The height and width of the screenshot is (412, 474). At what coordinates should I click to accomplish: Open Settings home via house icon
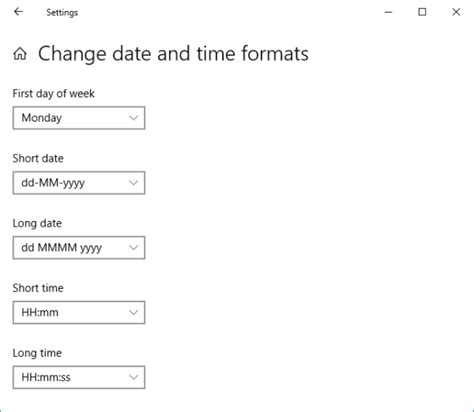tap(20, 54)
